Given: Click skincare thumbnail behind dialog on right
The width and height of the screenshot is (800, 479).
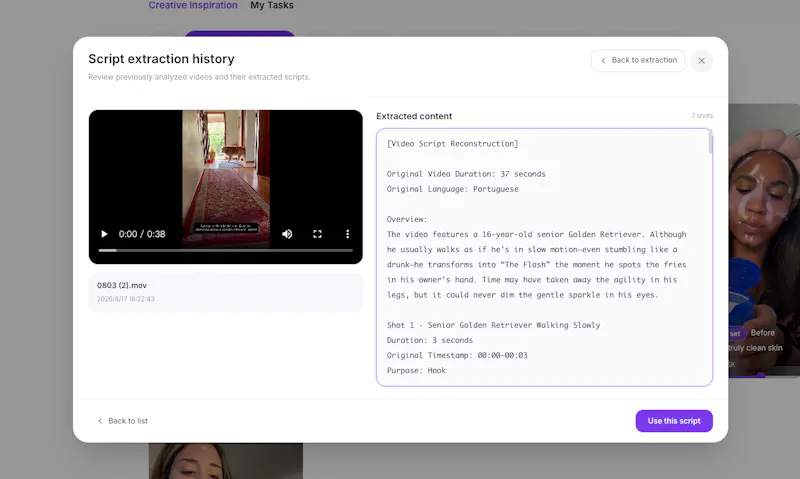Looking at the screenshot, I should pyautogui.click(x=764, y=240).
